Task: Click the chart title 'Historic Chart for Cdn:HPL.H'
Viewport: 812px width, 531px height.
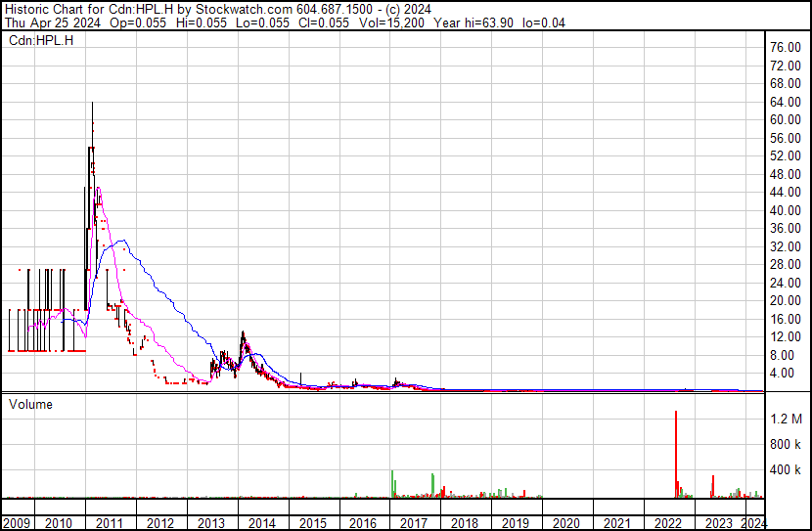Action: click(89, 10)
